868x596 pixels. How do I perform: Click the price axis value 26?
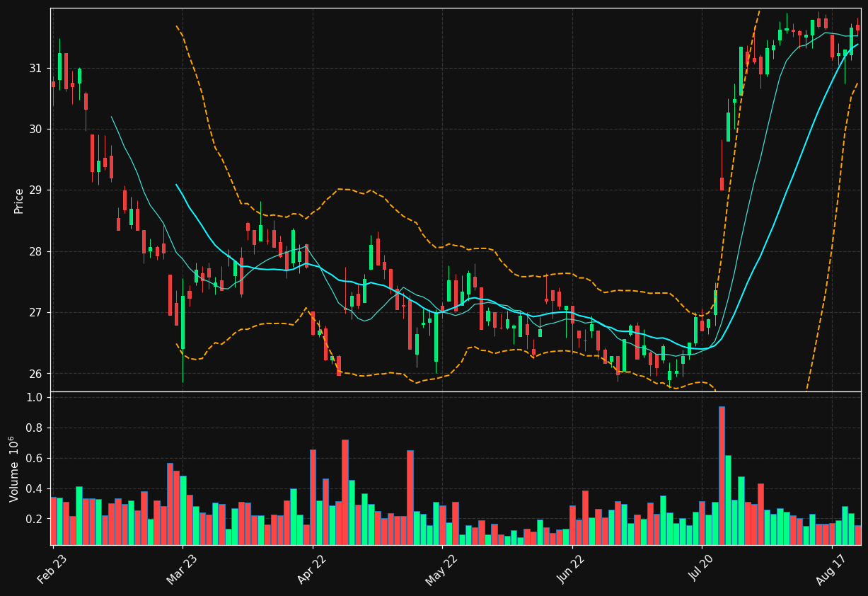[x=35, y=374]
